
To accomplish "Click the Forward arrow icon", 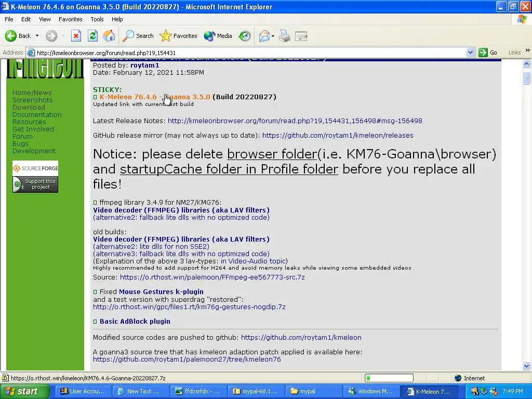I will point(51,36).
